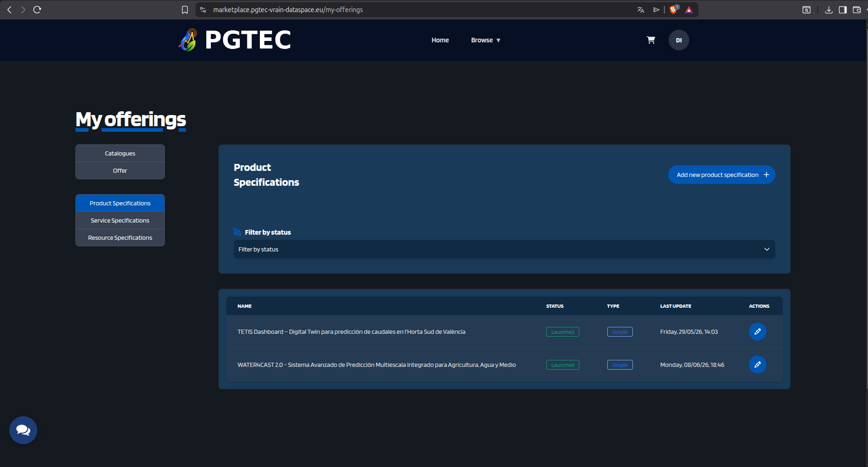Image resolution: width=868 pixels, height=467 pixels.
Task: Click the ACTIONS column header
Action: coord(759,306)
